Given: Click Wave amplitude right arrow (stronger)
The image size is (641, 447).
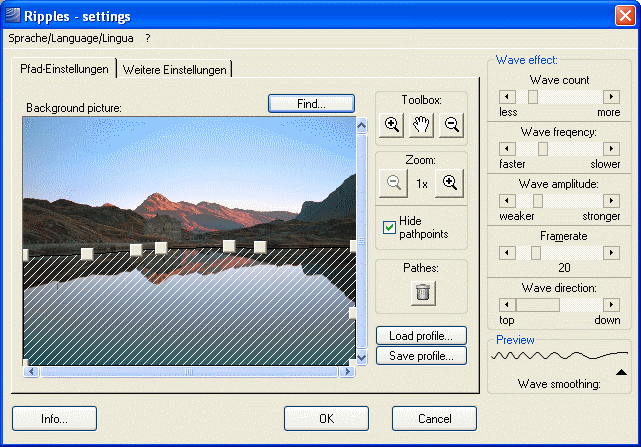Looking at the screenshot, I should pyautogui.click(x=612, y=201).
